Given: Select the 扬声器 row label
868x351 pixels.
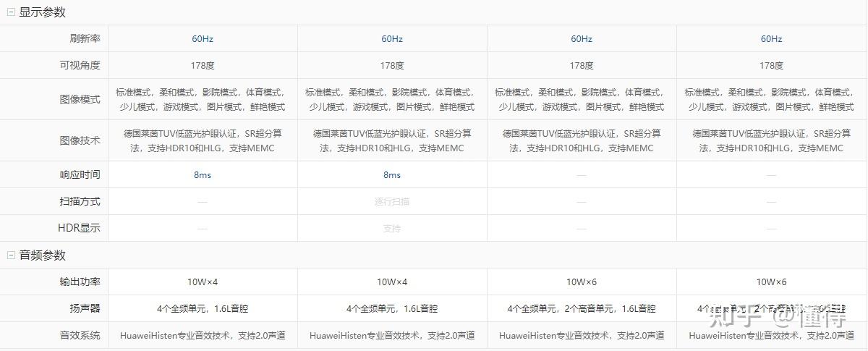Looking at the screenshot, I should [x=85, y=308].
